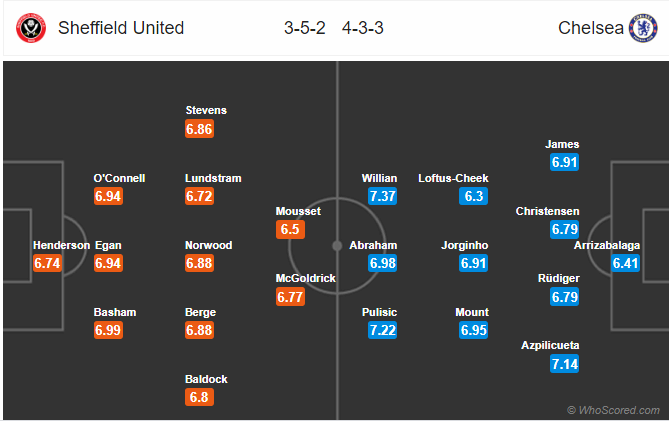Click the Sheffield United club crest
This screenshot has width=669, height=421.
[31, 28]
